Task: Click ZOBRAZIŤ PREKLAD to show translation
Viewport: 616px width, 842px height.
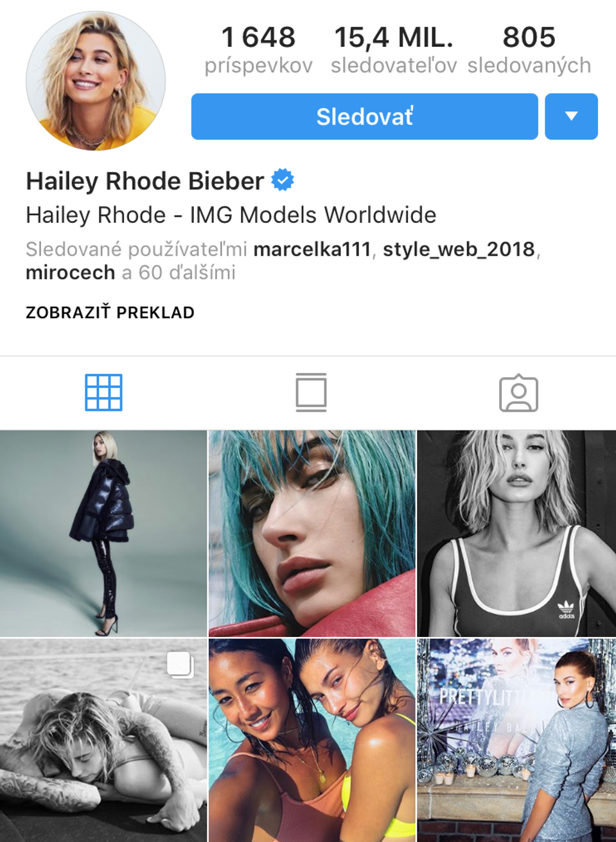Action: point(110,313)
